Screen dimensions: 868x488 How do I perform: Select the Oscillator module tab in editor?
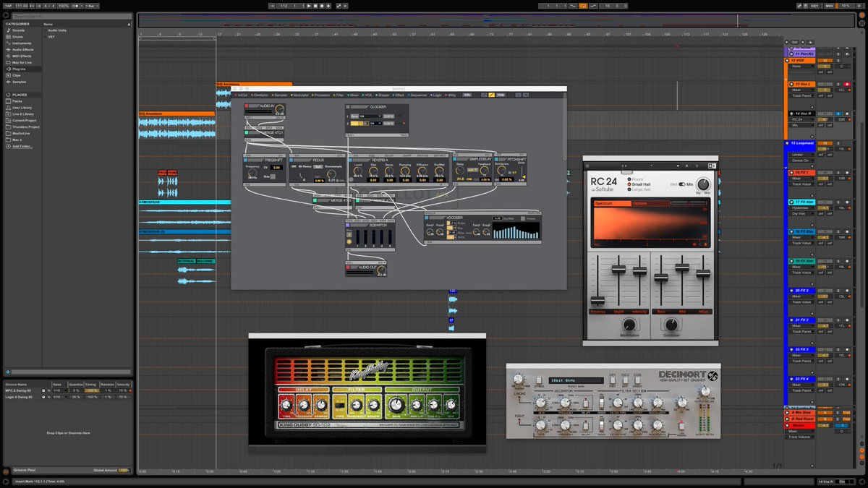pyautogui.click(x=260, y=95)
